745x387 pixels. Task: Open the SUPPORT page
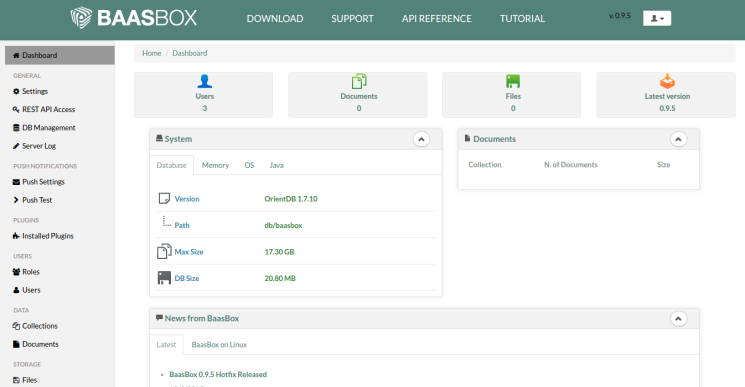352,19
